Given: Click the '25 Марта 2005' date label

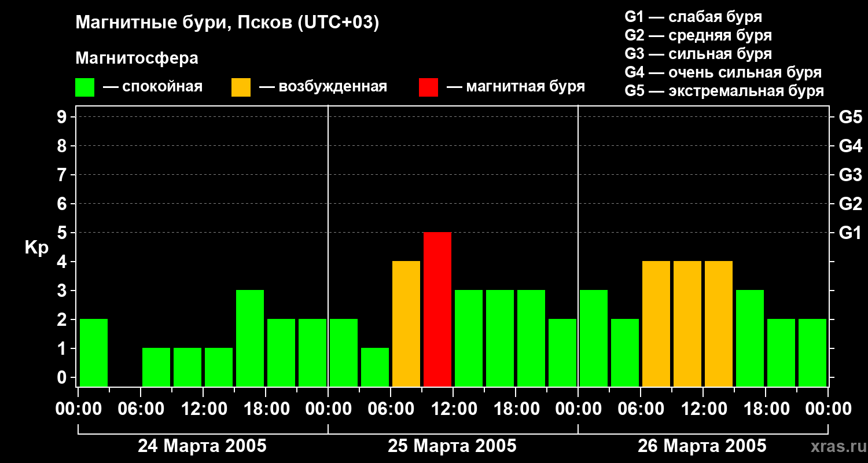Looking at the screenshot, I should click(452, 446).
